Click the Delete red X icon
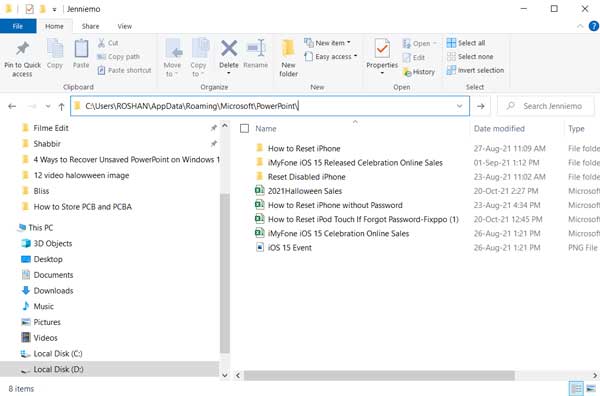The image size is (600, 396). point(229,49)
